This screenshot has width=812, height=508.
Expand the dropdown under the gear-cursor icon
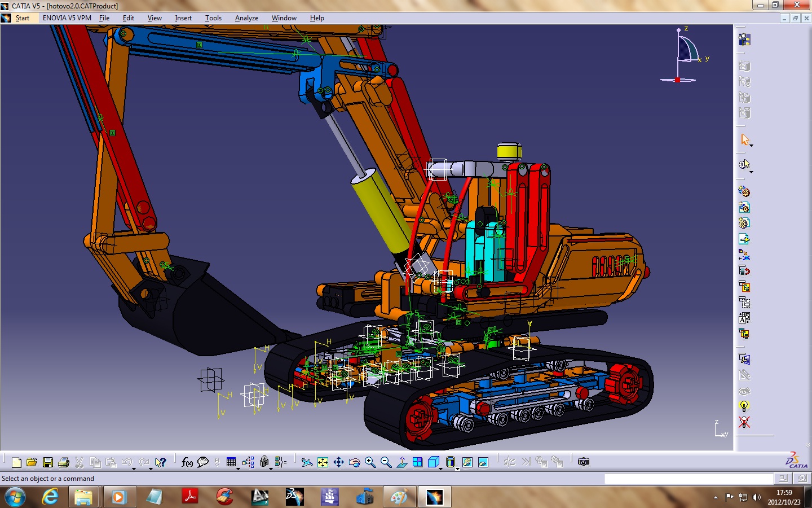tap(751, 172)
